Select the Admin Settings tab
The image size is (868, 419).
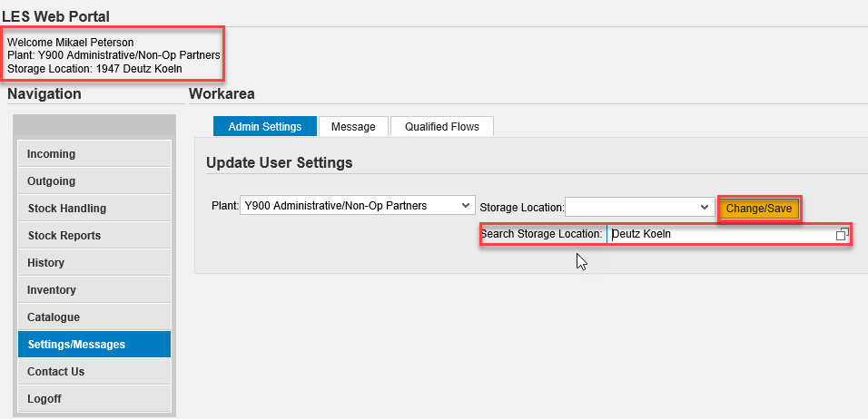coord(264,127)
